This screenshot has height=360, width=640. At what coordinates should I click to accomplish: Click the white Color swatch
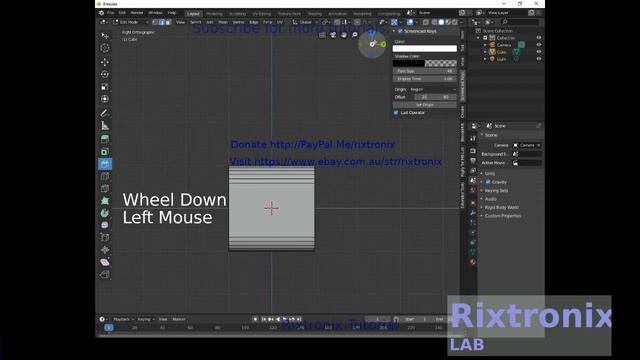coord(424,49)
